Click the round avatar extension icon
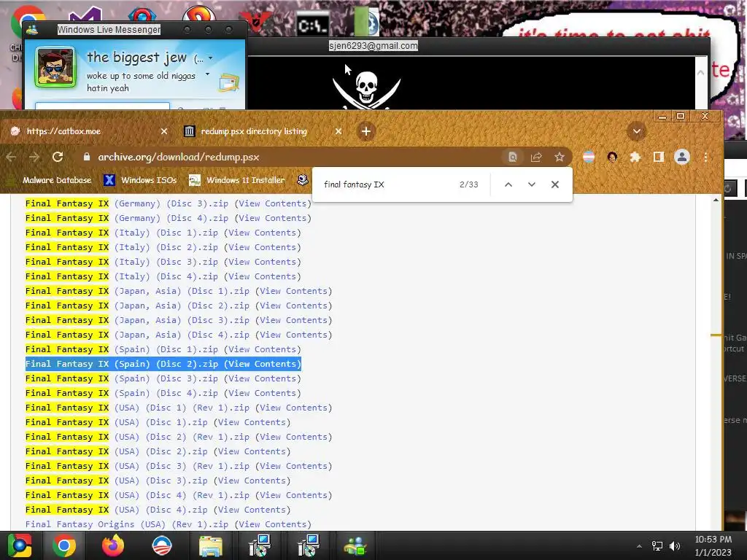 pyautogui.click(x=612, y=157)
